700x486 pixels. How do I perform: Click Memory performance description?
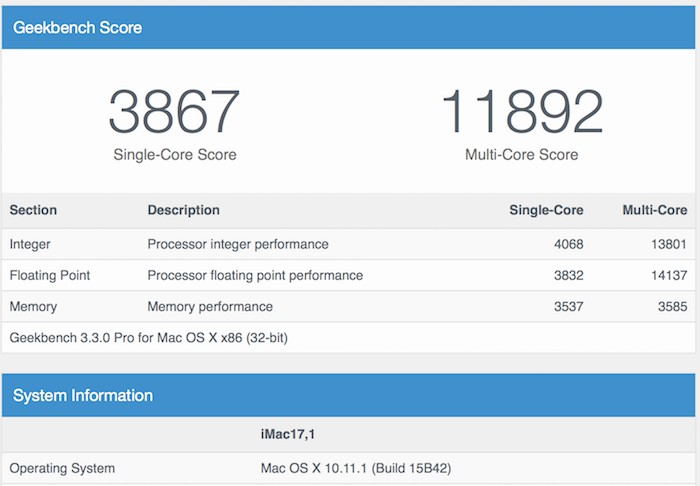coord(210,307)
